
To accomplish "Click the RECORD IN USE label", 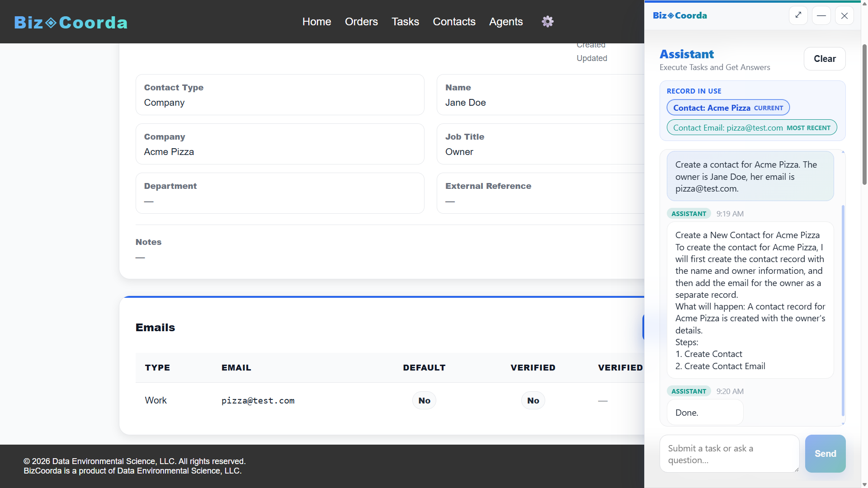I will point(694,91).
